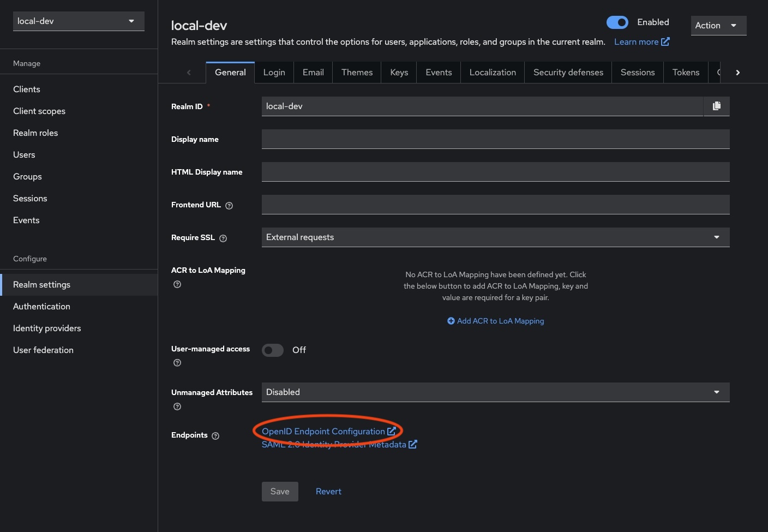768x532 pixels.
Task: Click inside the Display name field
Action: 495,139
